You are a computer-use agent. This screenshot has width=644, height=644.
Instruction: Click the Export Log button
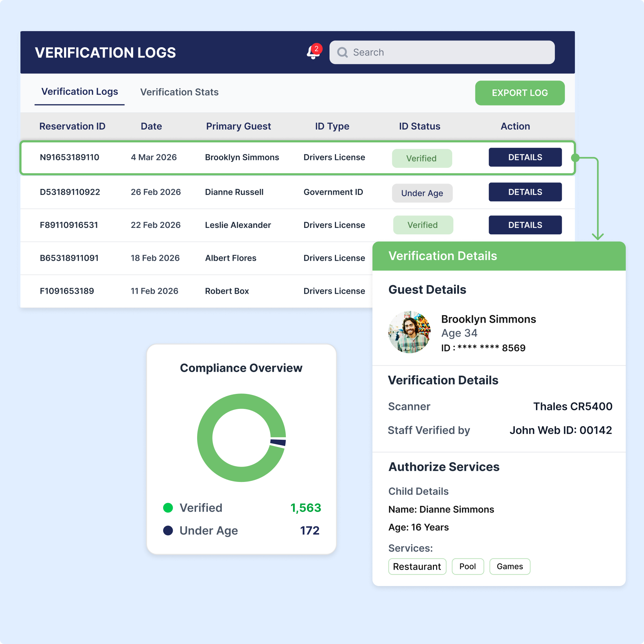[x=519, y=93]
